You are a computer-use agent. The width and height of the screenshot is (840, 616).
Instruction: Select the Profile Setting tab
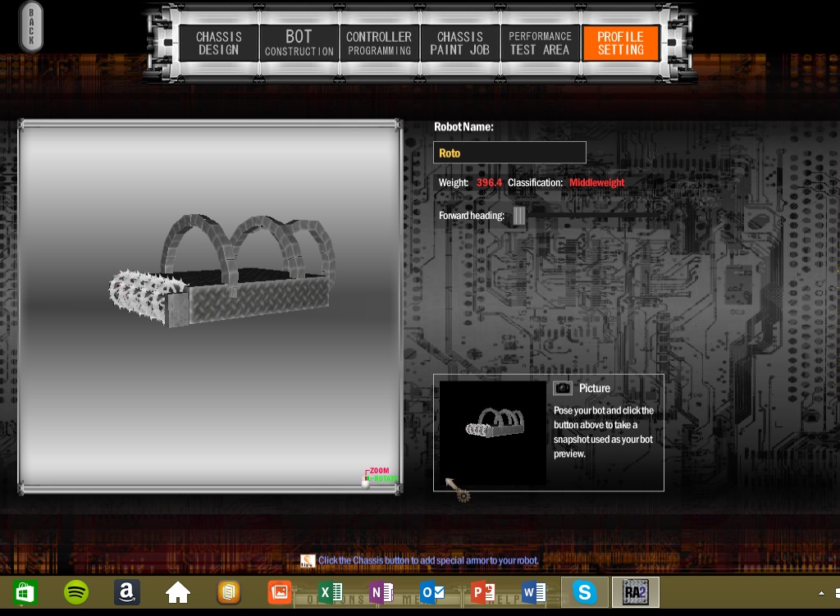(x=620, y=43)
